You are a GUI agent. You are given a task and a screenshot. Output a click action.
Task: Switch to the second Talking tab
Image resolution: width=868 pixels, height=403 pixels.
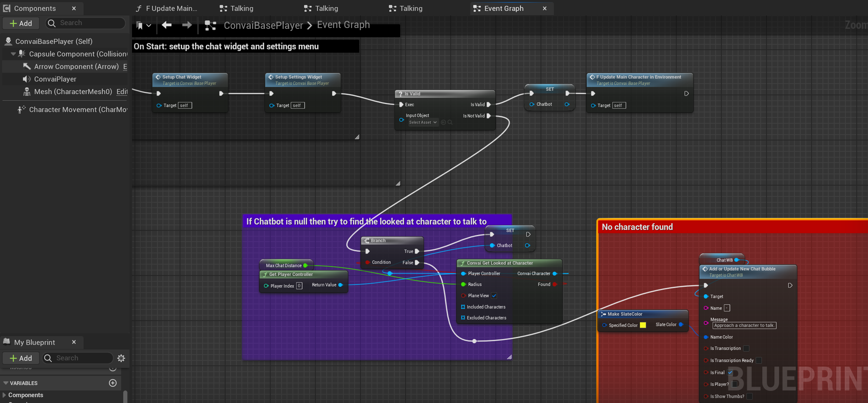321,8
